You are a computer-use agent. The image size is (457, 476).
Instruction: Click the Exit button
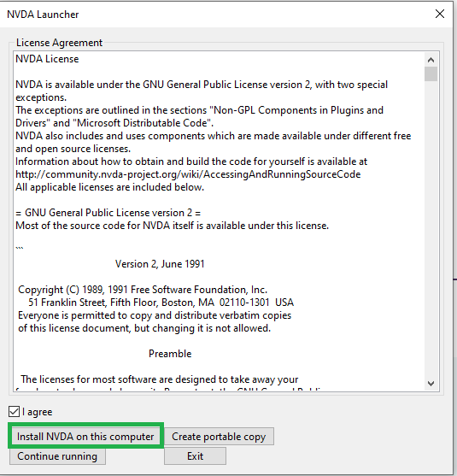pos(195,456)
